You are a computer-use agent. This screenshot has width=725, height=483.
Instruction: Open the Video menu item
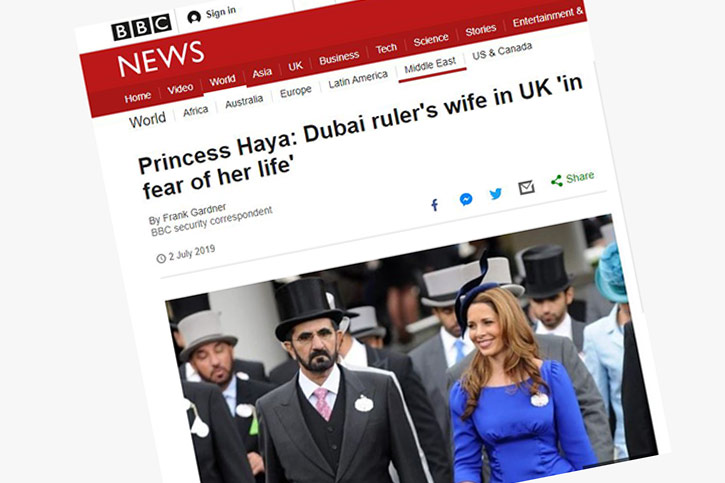(180, 89)
